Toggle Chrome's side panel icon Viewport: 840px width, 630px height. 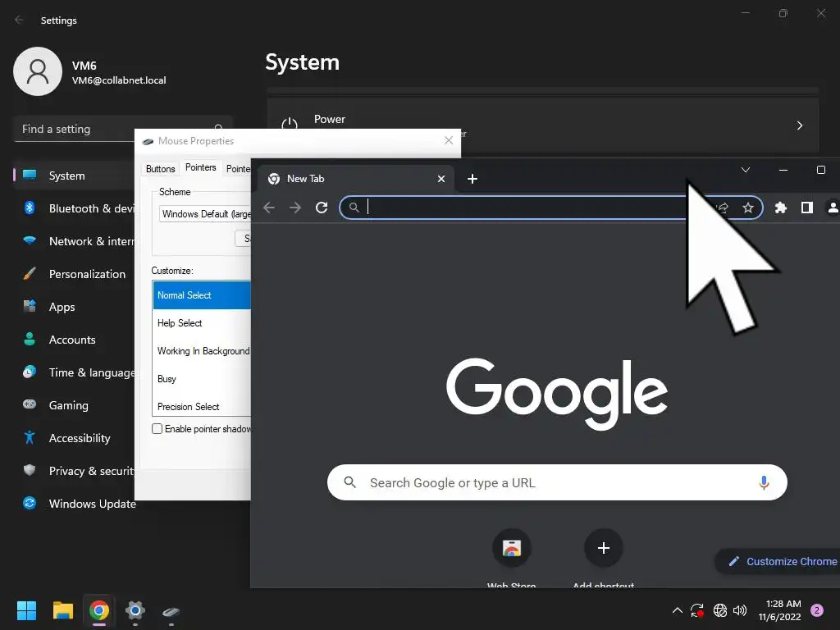pyautogui.click(x=807, y=208)
